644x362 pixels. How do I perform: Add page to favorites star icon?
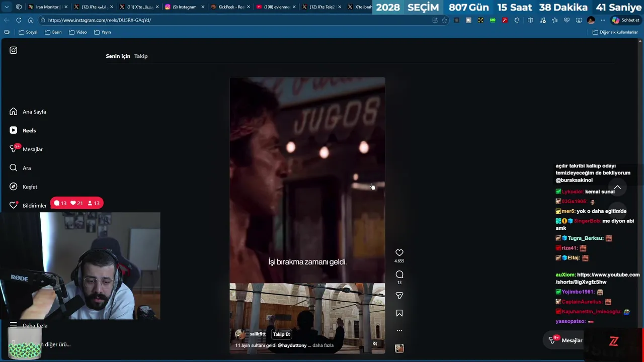pos(444,20)
